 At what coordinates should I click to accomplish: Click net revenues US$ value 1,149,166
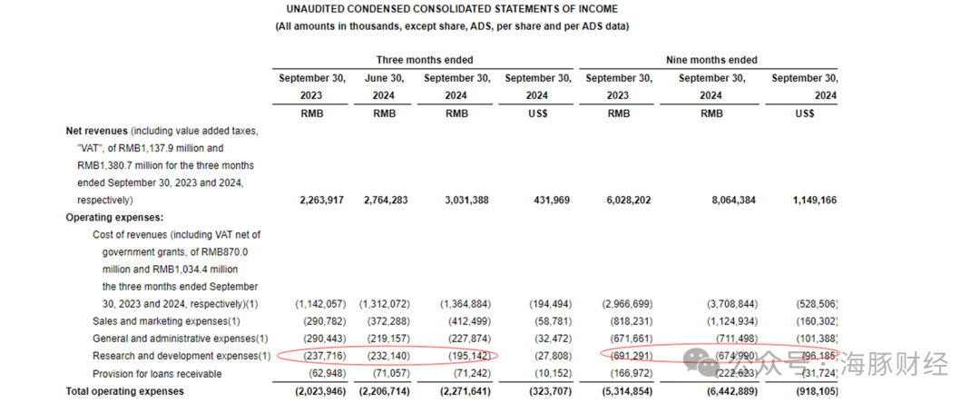click(x=812, y=201)
